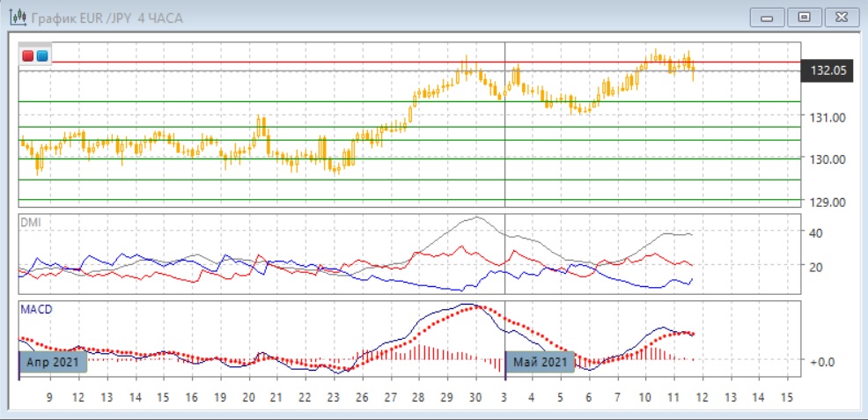Viewport: 868px width, 420px height.
Task: Click the blue square chart icon
Action: (41, 56)
